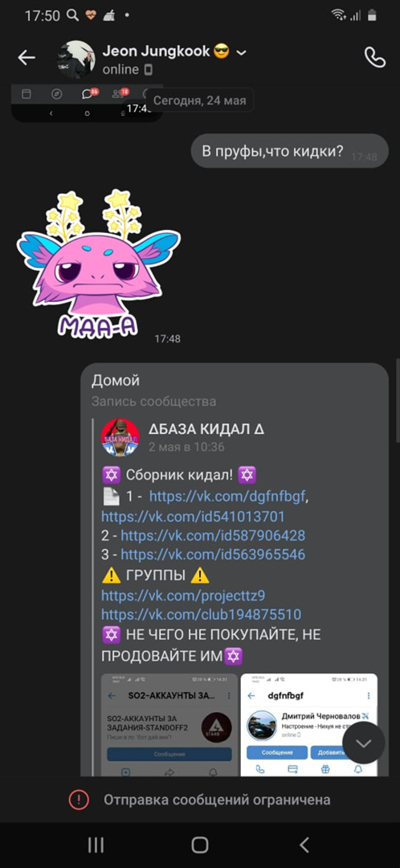Start a call with the phone icon
This screenshot has width=400, height=868.
pos(374,58)
